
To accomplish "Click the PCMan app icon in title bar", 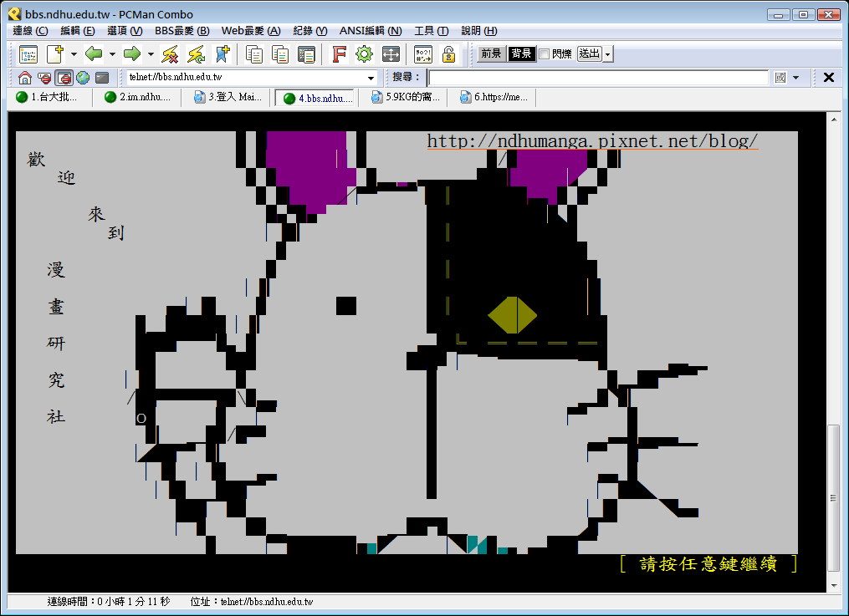I will click(14, 14).
